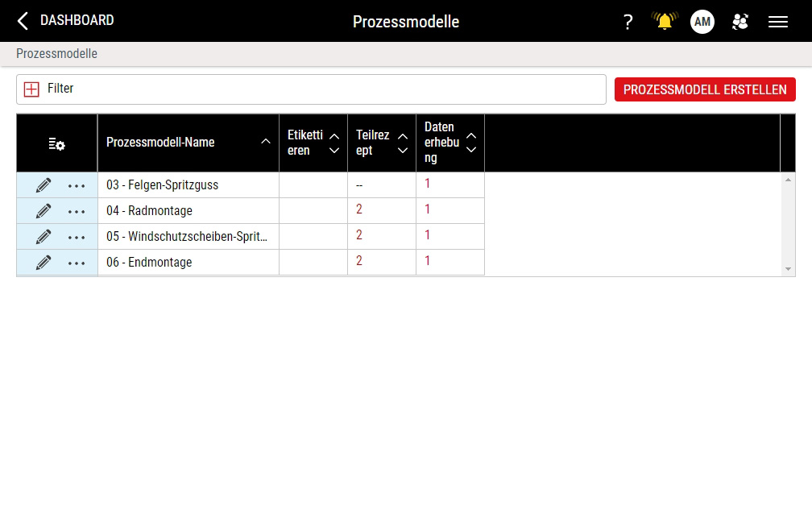Image resolution: width=812 pixels, height=522 pixels.
Task: Open the alarm bell notifications
Action: point(665,22)
